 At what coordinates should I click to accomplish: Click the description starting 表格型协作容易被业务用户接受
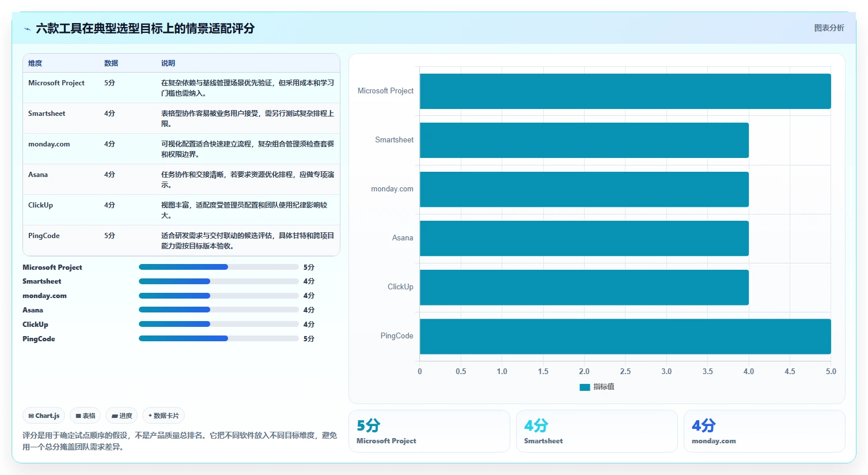tap(248, 118)
